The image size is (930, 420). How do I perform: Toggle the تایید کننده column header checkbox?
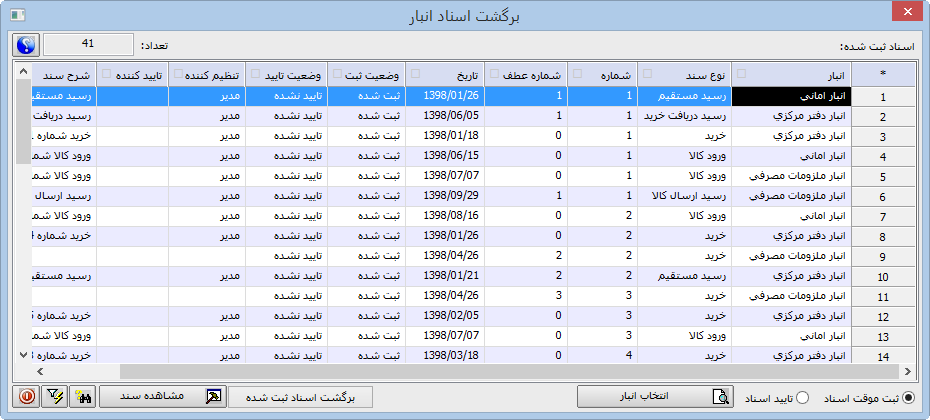pyautogui.click(x=107, y=74)
